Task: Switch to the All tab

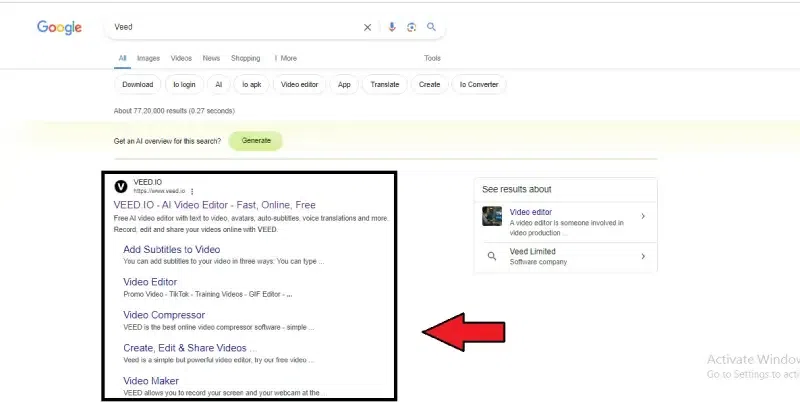Action: click(122, 58)
